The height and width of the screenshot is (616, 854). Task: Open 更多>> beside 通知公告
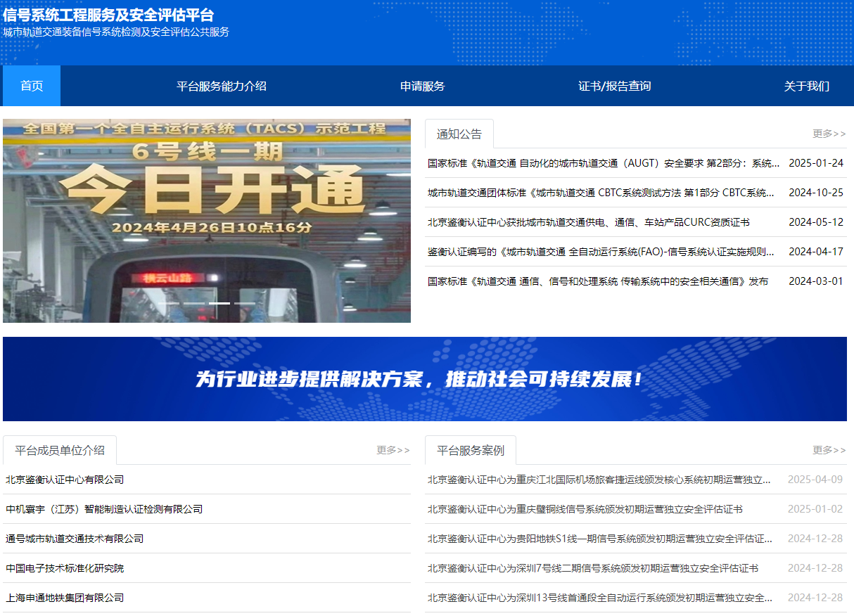[829, 134]
